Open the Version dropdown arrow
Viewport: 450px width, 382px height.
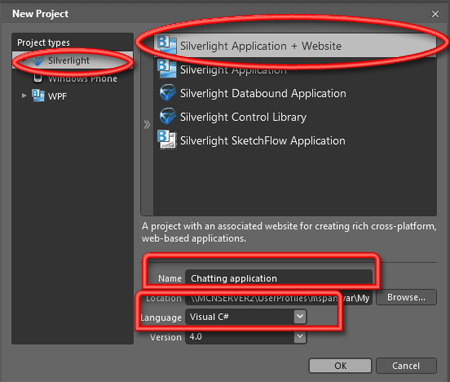click(x=300, y=337)
